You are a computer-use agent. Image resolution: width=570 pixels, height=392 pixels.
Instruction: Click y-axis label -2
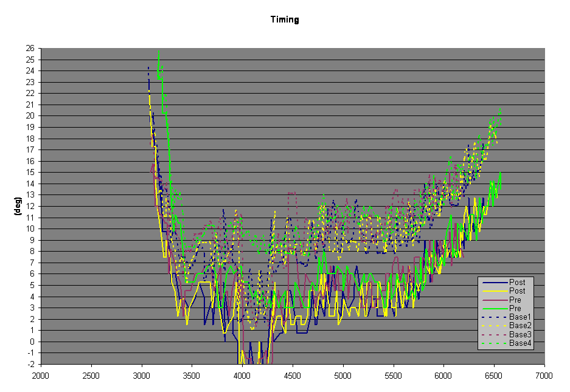pos(31,365)
